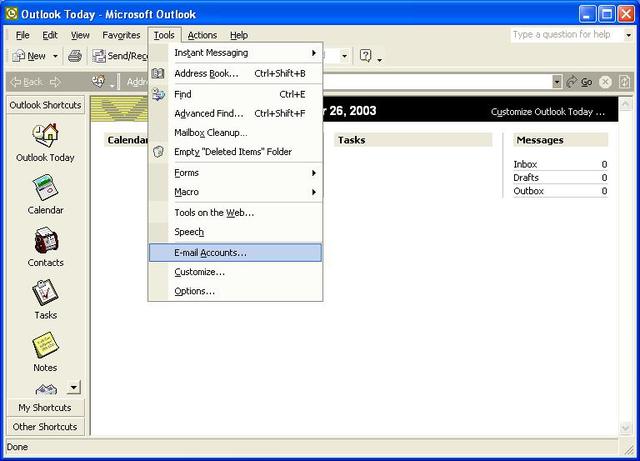Open the Contacts shortcut icon
Image resolution: width=640 pixels, height=461 pixels.
[46, 240]
